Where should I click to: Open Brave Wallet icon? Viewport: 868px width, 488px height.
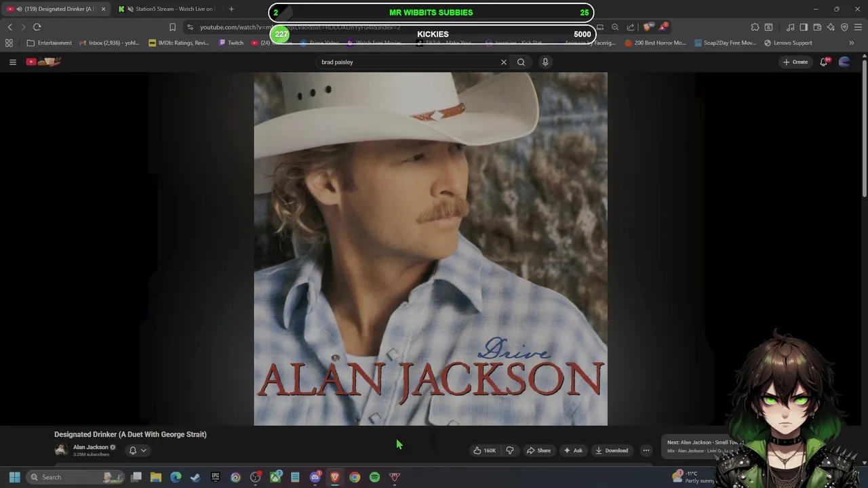pos(817,27)
